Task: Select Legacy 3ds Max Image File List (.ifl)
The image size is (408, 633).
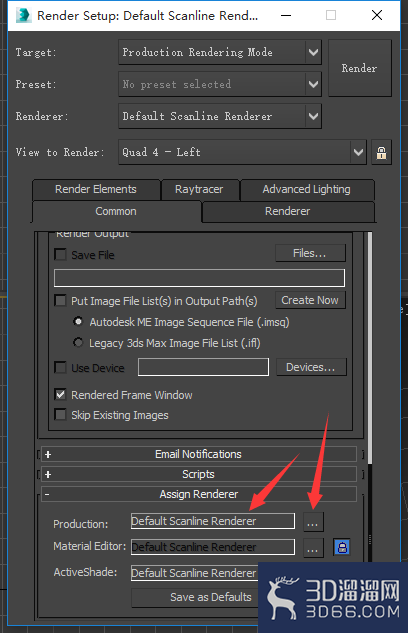Action: point(78,343)
